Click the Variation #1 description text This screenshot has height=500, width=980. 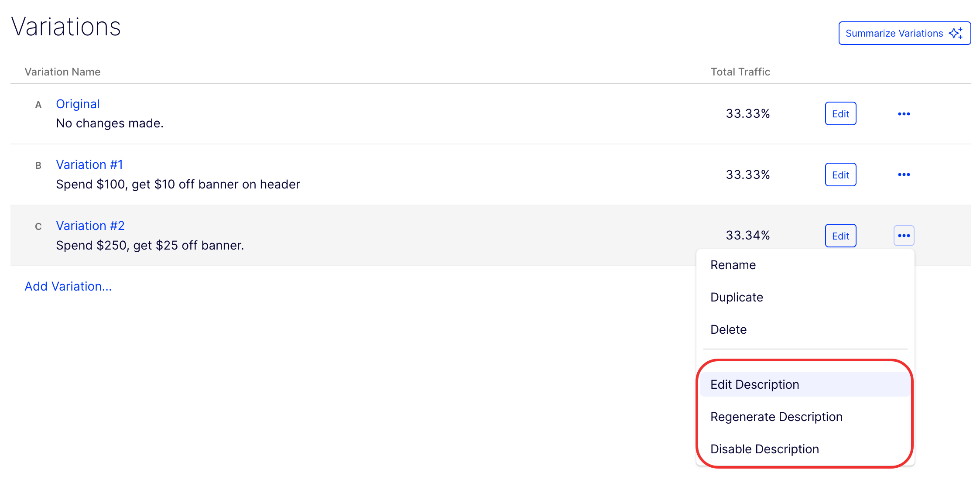pos(178,184)
